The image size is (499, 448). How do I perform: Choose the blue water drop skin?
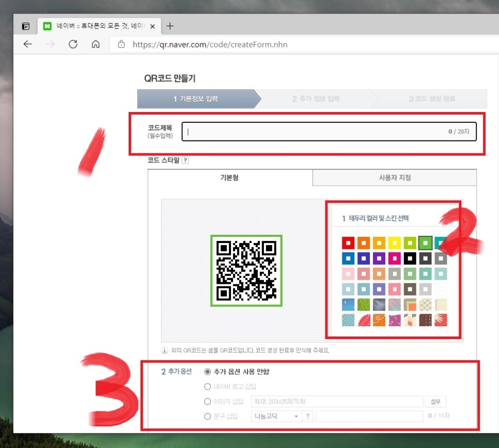click(x=348, y=305)
